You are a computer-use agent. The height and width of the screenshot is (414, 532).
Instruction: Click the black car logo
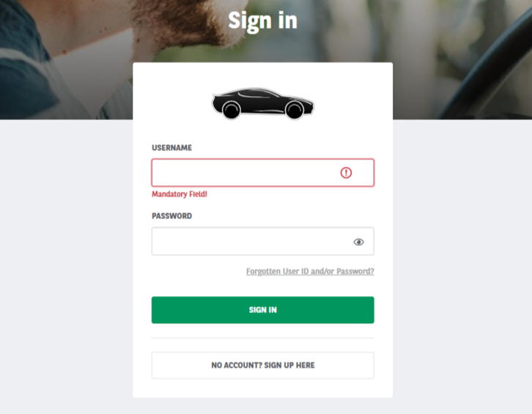pyautogui.click(x=262, y=103)
